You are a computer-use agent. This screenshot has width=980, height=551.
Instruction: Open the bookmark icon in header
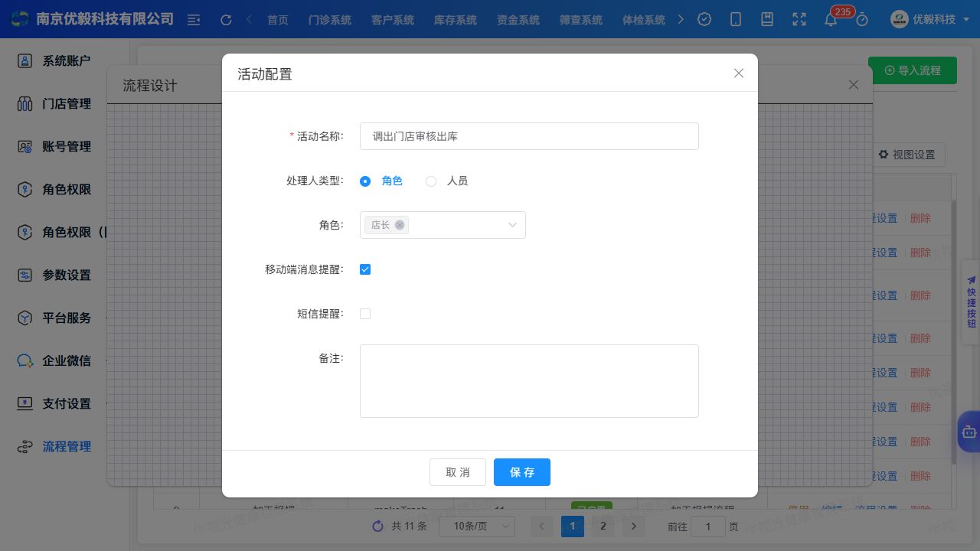point(767,20)
